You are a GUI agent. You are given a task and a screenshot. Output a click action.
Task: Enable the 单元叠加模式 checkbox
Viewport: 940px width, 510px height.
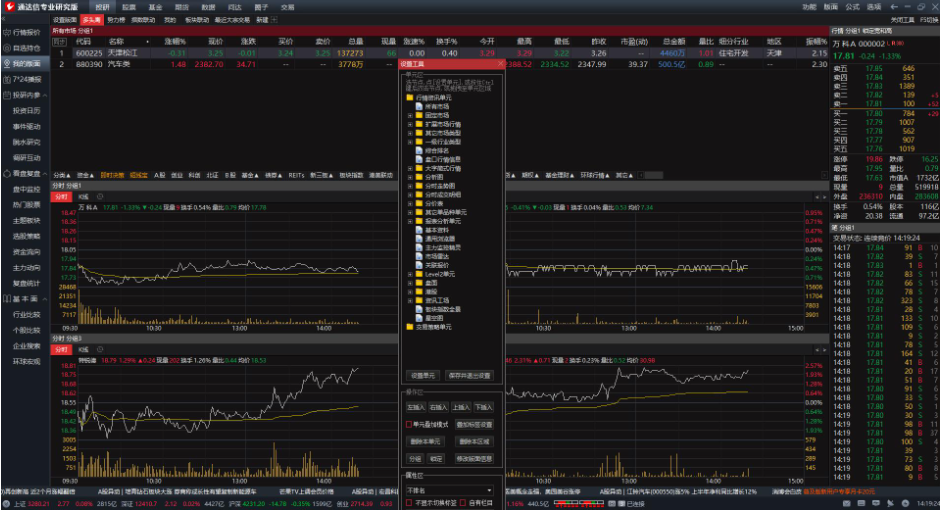coord(409,424)
